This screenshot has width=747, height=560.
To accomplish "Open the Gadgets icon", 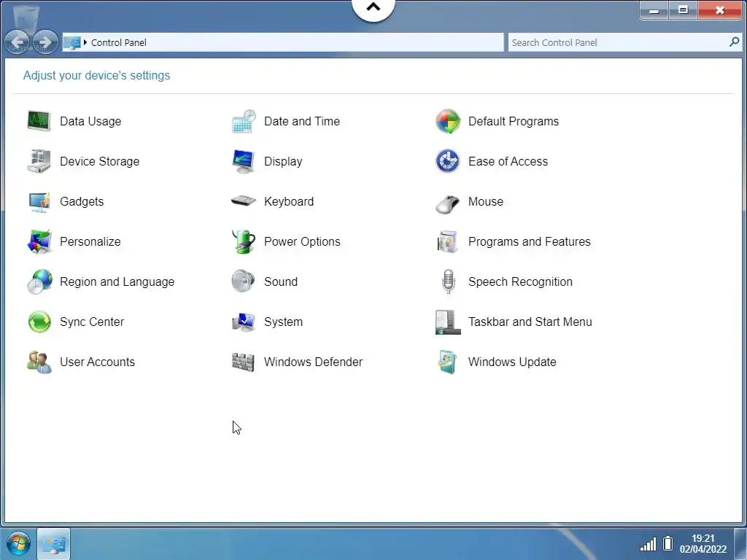I will [39, 201].
